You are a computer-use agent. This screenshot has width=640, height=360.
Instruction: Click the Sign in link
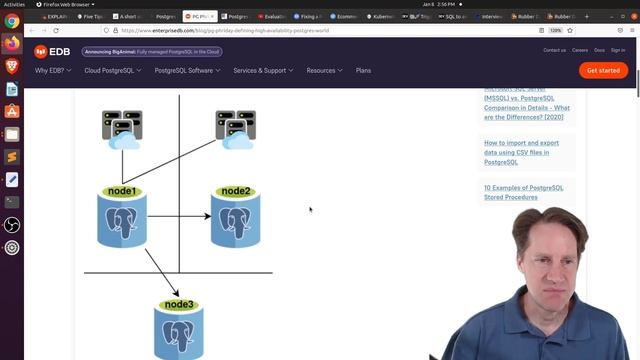coord(618,50)
